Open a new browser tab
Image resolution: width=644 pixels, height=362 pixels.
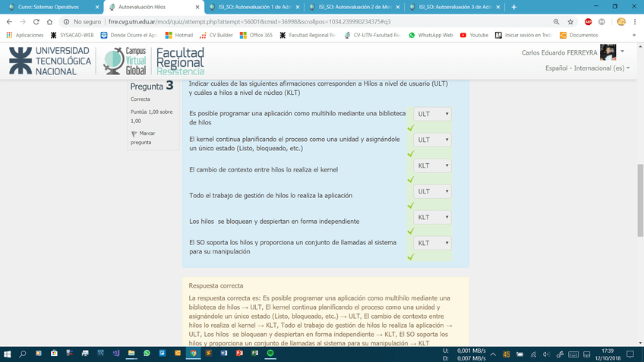coord(514,7)
